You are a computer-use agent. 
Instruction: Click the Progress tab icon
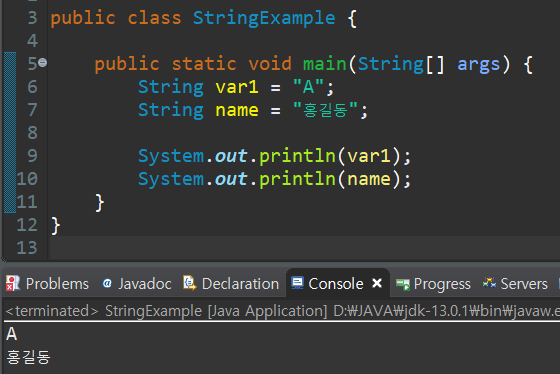click(x=403, y=284)
